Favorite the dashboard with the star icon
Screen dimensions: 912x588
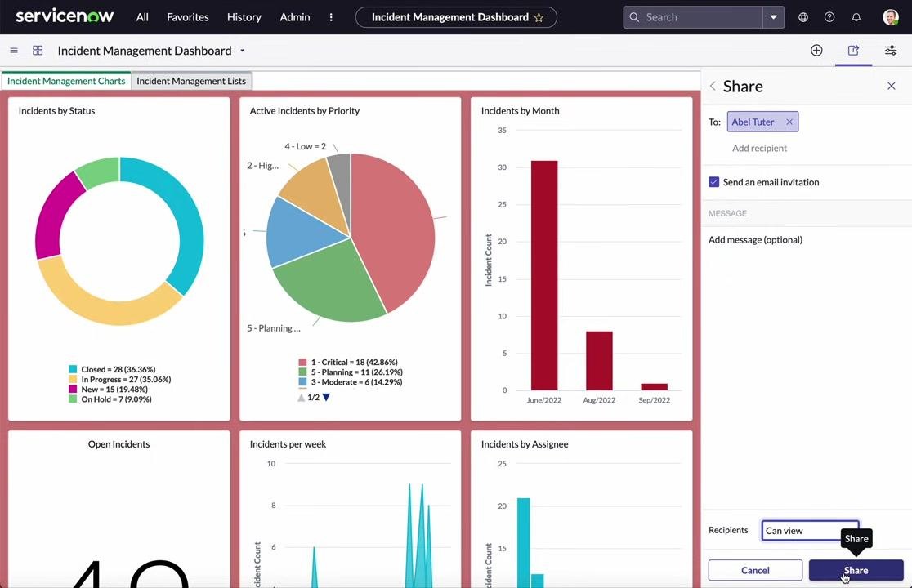click(x=539, y=17)
